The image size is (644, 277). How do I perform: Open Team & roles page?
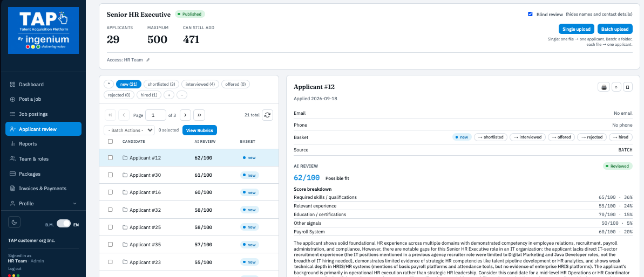click(43, 158)
